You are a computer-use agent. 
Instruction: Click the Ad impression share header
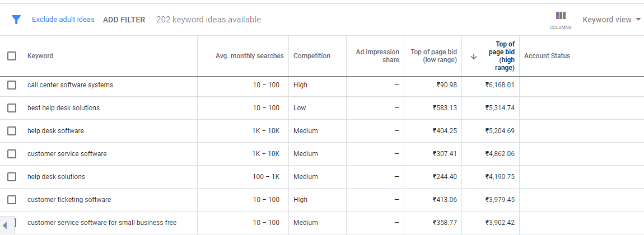(377, 56)
